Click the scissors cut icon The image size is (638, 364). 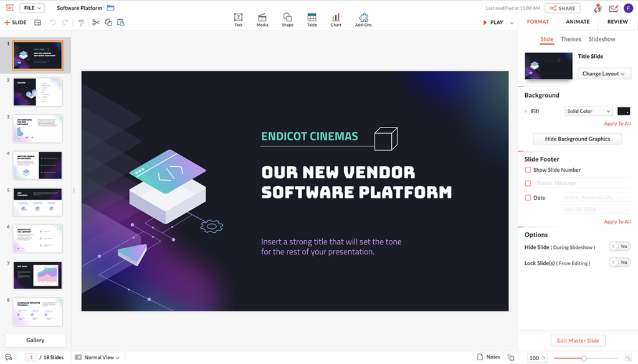[x=95, y=22]
